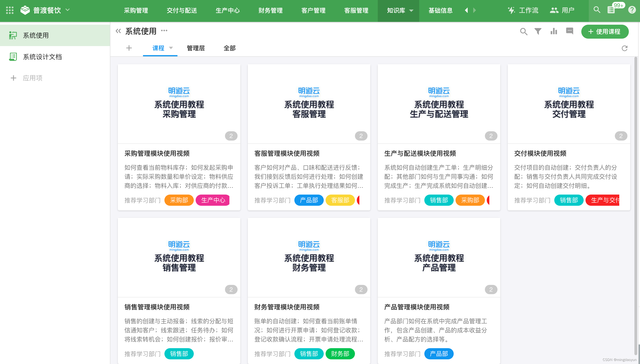Open the 课程 view dropdown arrow
This screenshot has height=364, width=640.
click(x=171, y=48)
